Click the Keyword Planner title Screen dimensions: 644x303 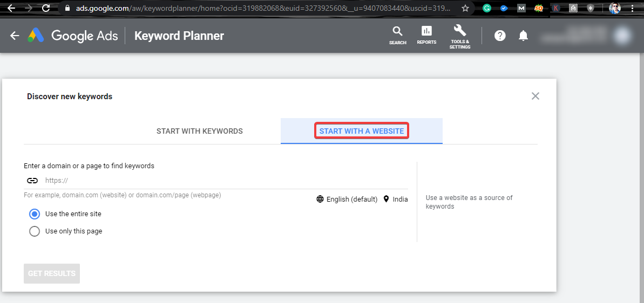click(179, 36)
